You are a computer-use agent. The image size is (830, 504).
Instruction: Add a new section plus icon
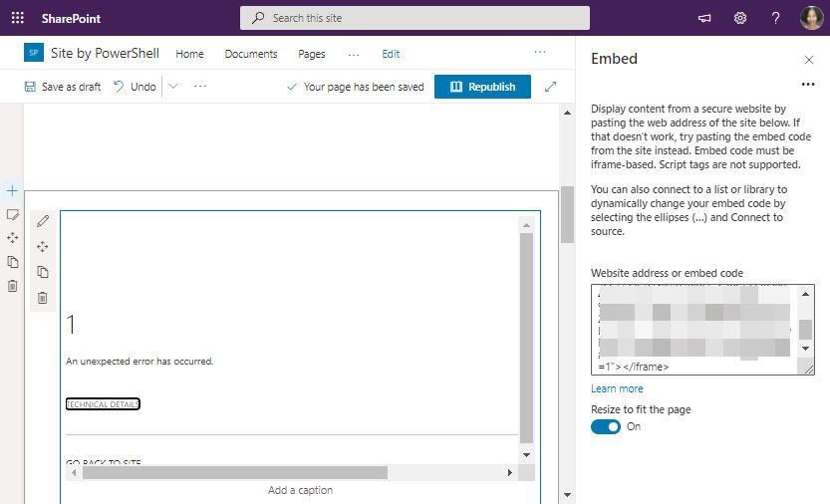click(12, 190)
